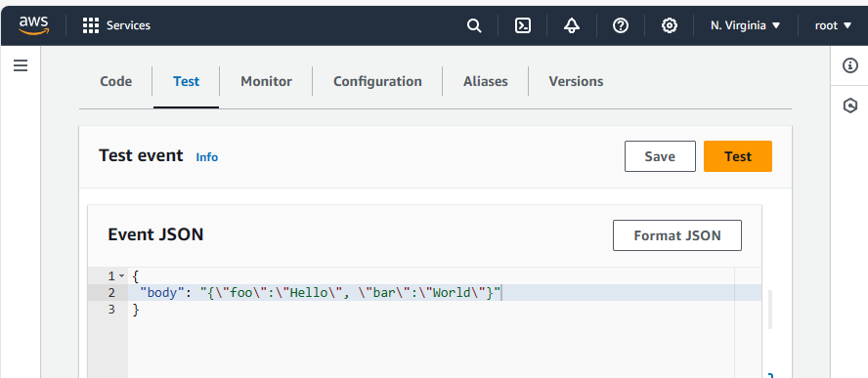This screenshot has height=378, width=868.
Task: Open the Info link beside Test event
Action: tap(207, 157)
